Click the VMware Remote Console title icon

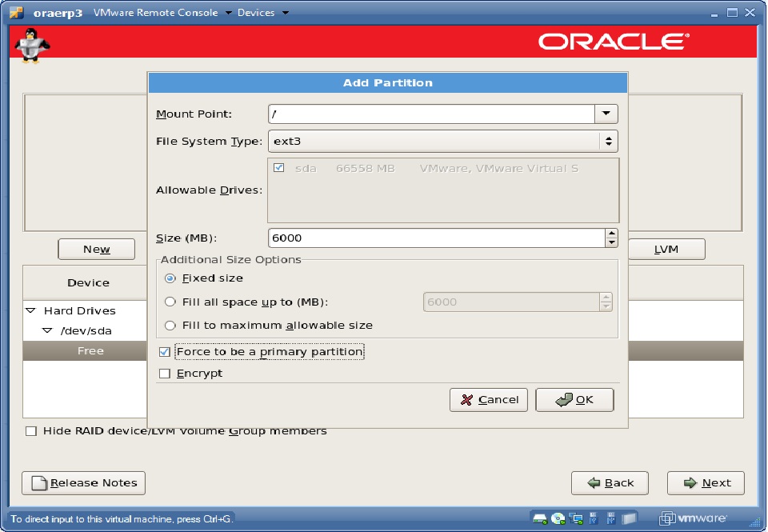tap(17, 12)
